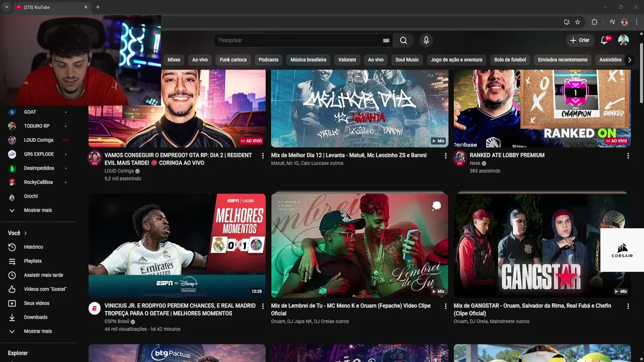Image resolution: width=644 pixels, height=362 pixels.
Task: Open Melhor Dia mix thumbnail
Action: pos(359,108)
